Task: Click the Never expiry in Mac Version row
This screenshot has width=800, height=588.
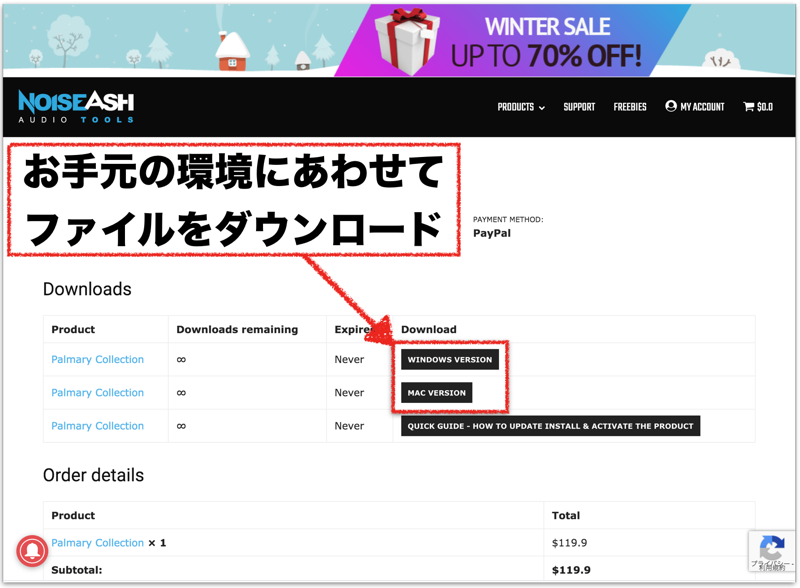Action: [x=349, y=393]
